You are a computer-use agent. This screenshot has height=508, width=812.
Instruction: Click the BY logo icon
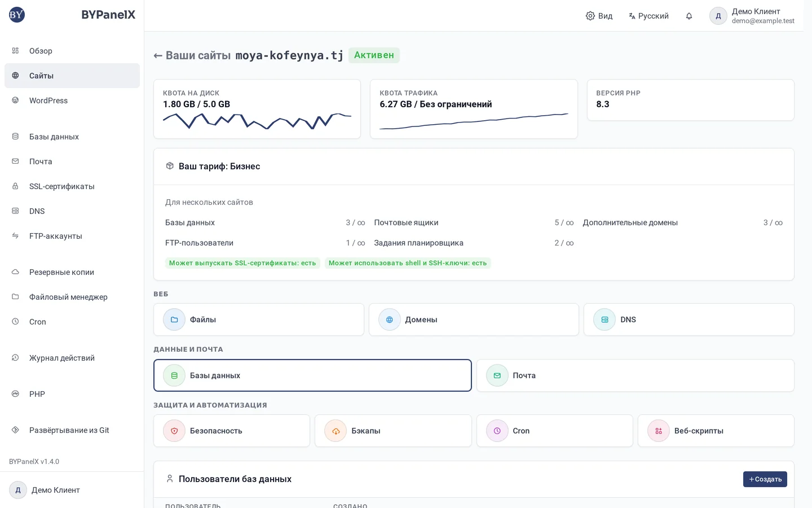(17, 15)
